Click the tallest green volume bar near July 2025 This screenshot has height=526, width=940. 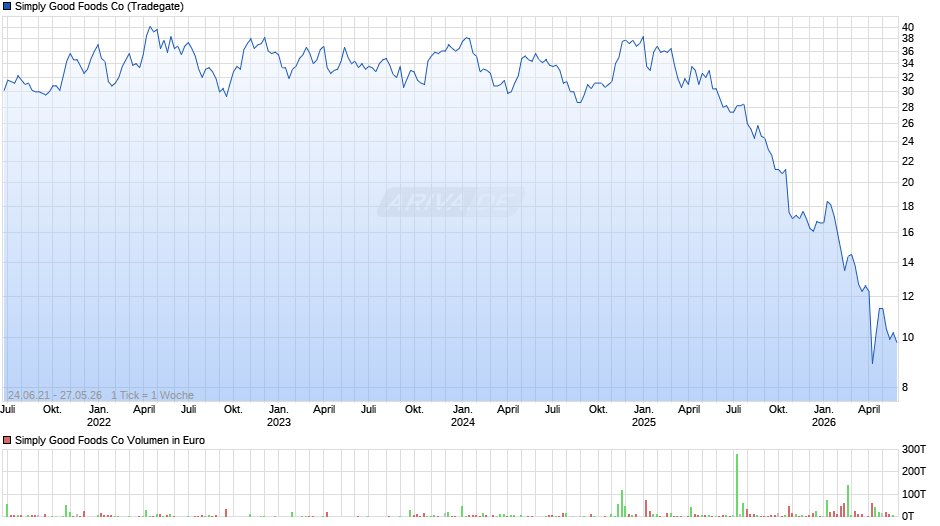click(x=737, y=485)
